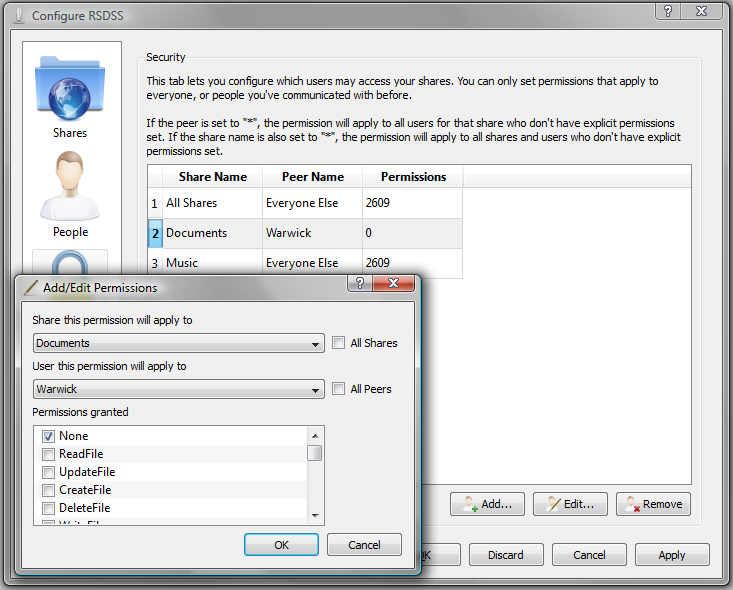Image resolution: width=733 pixels, height=590 pixels.
Task: Click the Add permission button
Action: pos(487,504)
